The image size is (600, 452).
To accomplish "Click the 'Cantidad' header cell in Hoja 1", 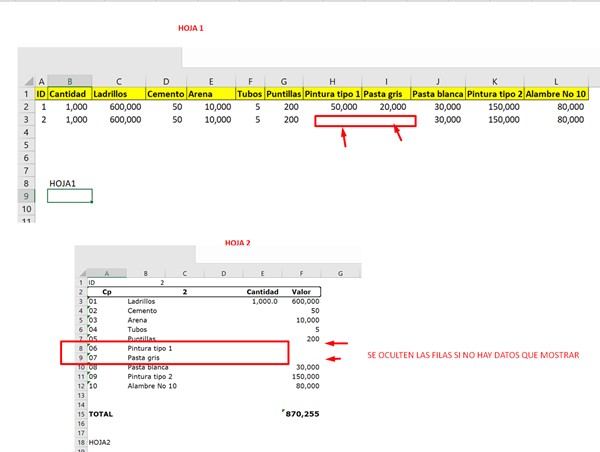I will [70, 94].
